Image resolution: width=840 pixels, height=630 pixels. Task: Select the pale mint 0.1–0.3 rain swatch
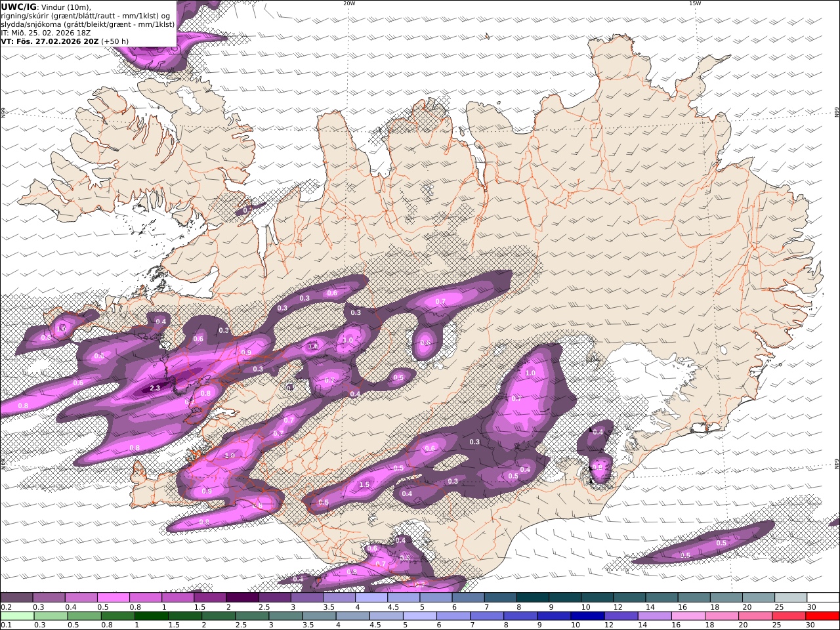tap(16, 616)
